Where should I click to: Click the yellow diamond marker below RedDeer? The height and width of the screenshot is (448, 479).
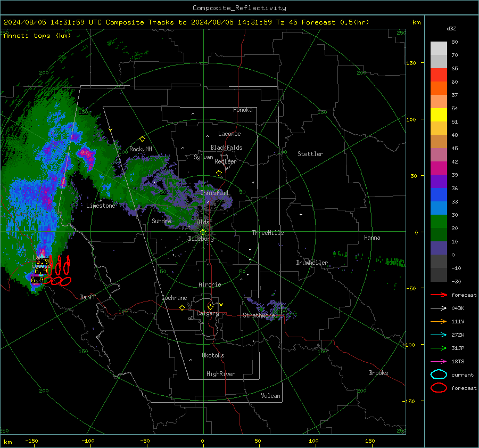219,173
